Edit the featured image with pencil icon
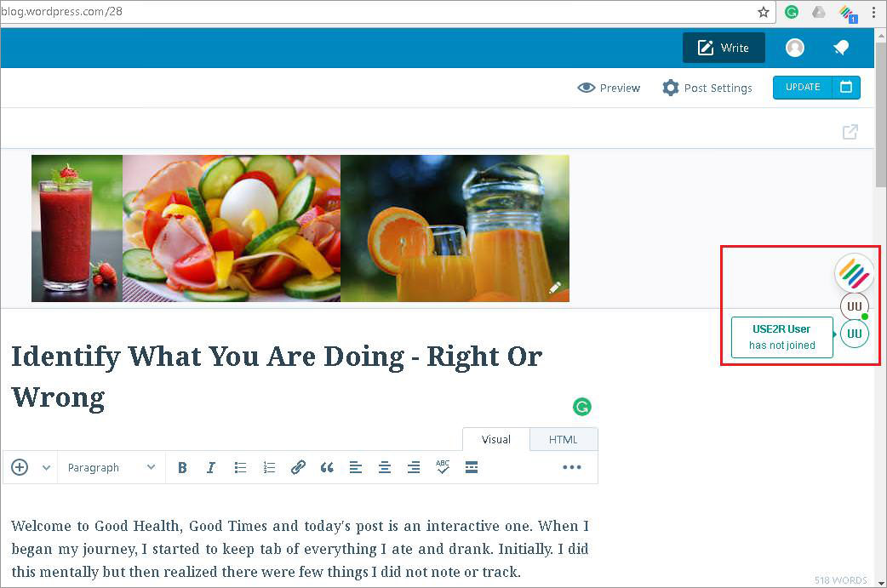 pyautogui.click(x=555, y=288)
